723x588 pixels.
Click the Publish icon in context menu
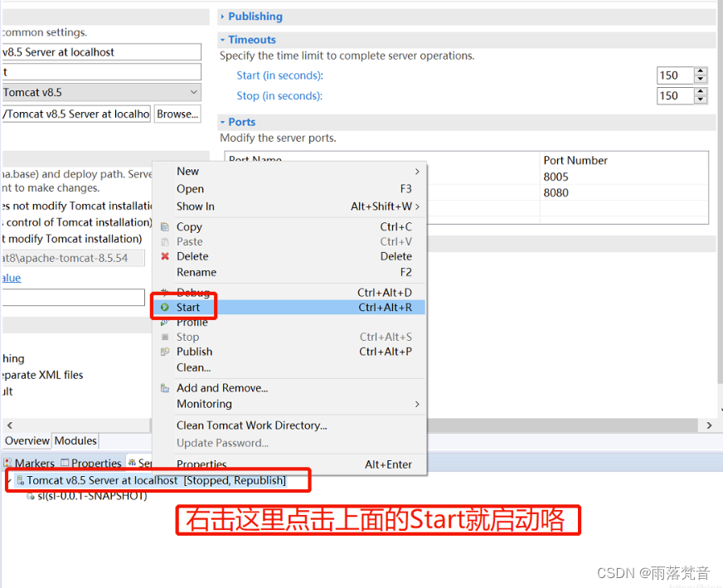[163, 352]
